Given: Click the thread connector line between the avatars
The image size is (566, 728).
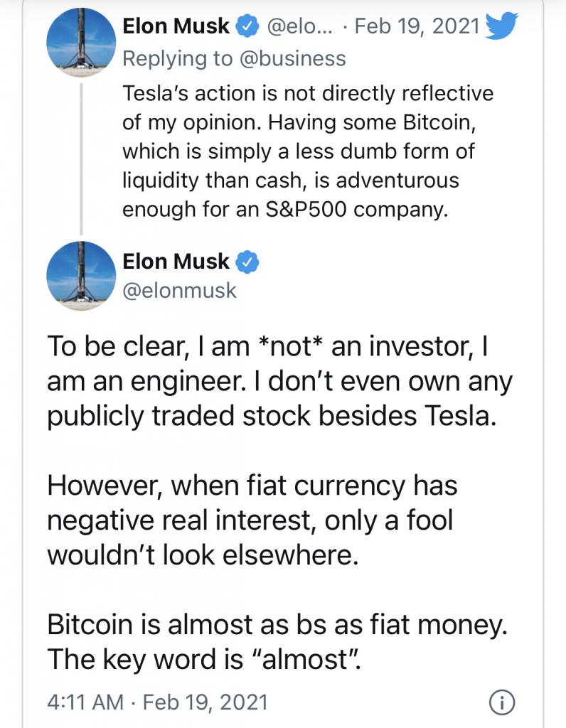Looking at the screenshot, I should pyautogui.click(x=81, y=159).
